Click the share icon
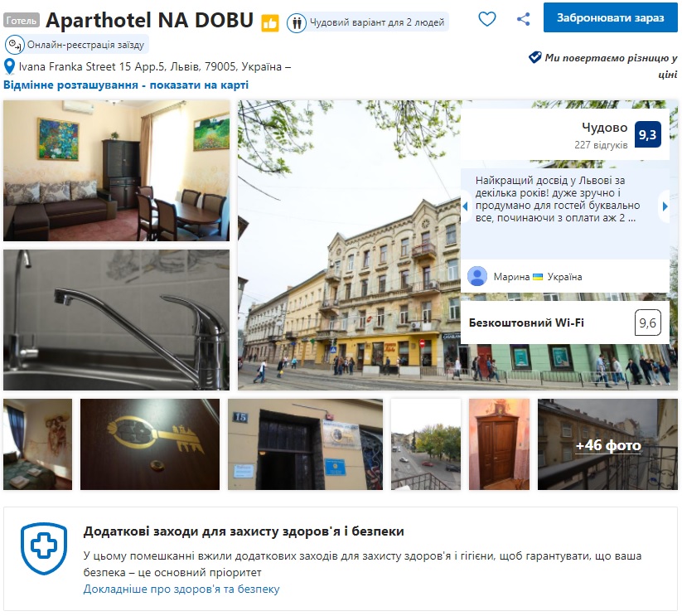 tap(523, 19)
